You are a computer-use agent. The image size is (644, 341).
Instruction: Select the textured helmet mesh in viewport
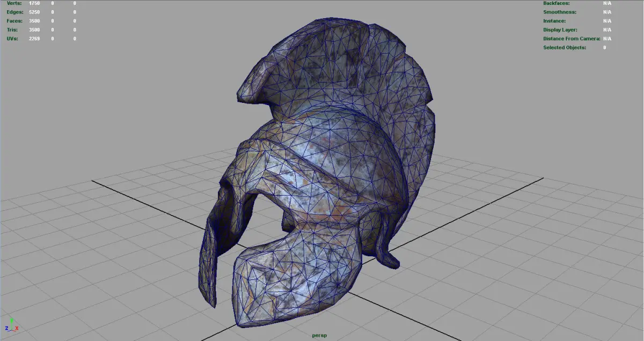pos(317,172)
